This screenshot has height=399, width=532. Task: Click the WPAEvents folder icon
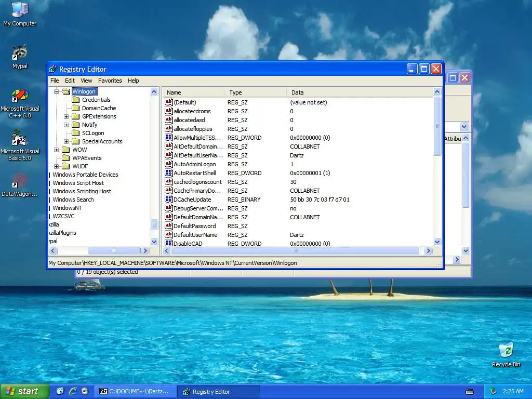coord(66,158)
